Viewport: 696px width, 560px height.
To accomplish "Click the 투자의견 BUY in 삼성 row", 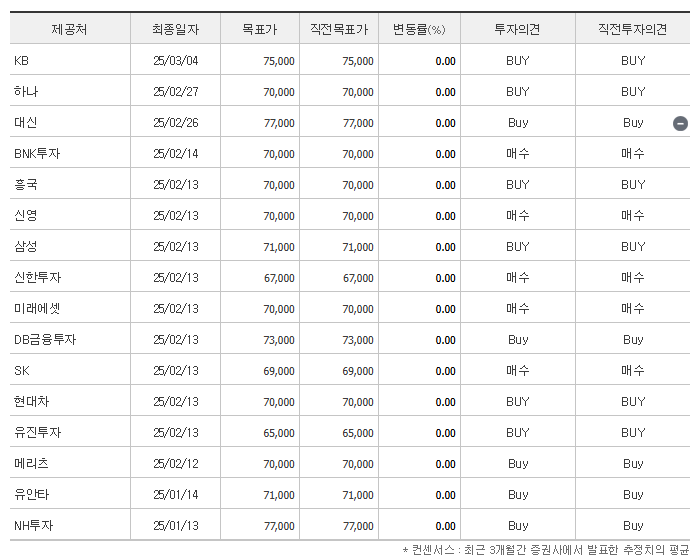I will click(518, 247).
